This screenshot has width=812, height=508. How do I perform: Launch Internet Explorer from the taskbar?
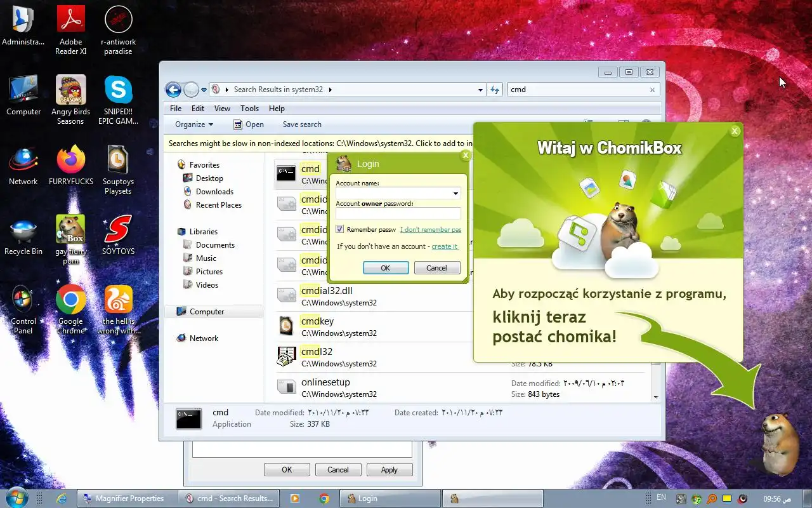pyautogui.click(x=62, y=498)
